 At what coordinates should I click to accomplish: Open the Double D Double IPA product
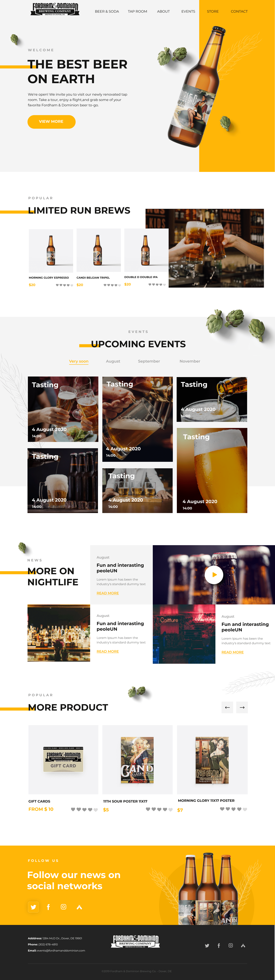(x=146, y=250)
